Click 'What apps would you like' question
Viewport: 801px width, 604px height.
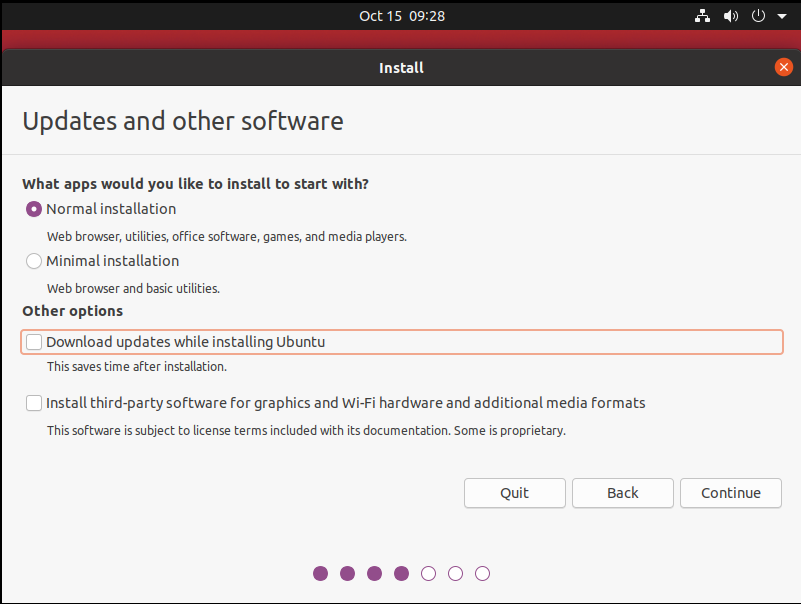point(196,184)
